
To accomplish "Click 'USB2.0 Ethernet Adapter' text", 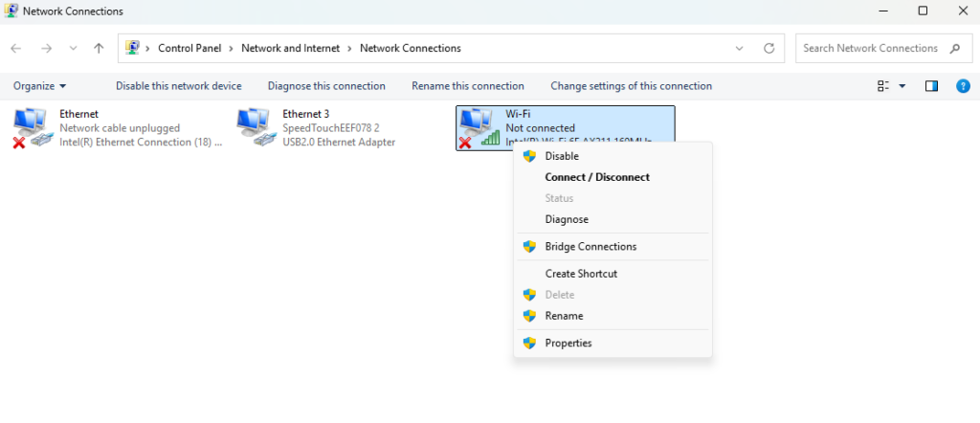I will click(339, 142).
